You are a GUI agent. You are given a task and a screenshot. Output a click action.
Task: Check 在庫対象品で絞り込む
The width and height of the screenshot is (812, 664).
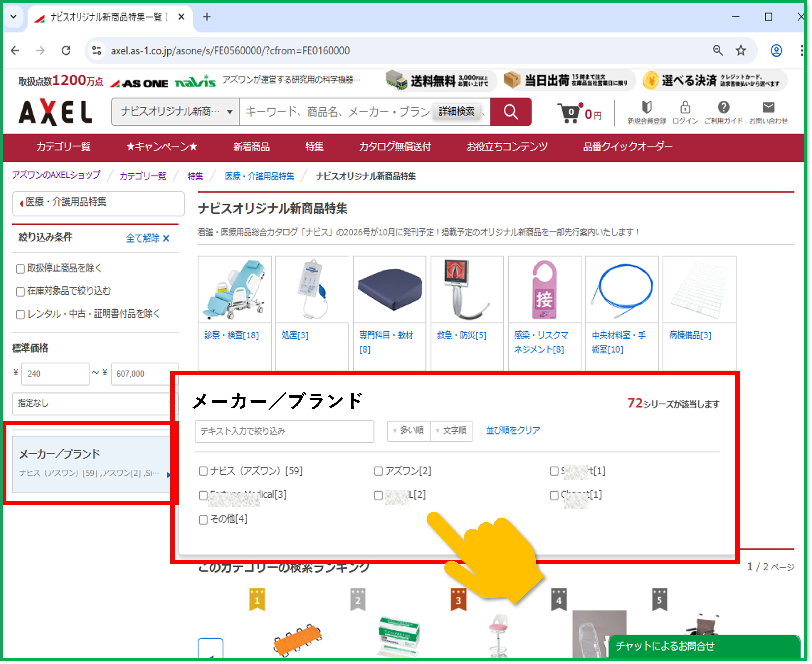pos(20,292)
